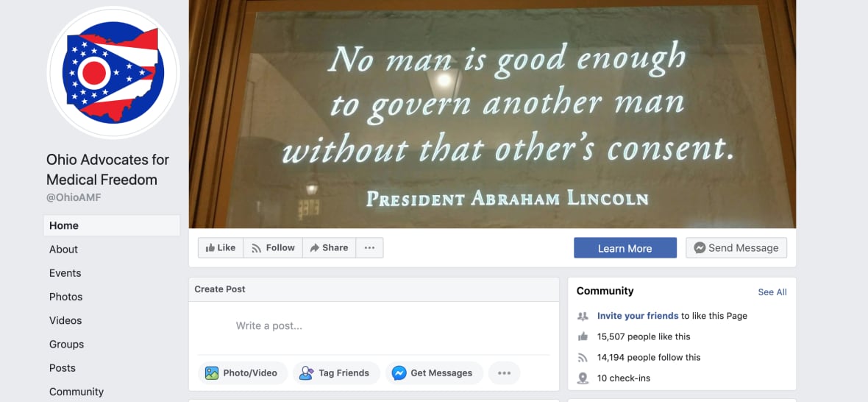Viewport: 868px width, 402px height.
Task: Open See All community link
Action: 772,292
